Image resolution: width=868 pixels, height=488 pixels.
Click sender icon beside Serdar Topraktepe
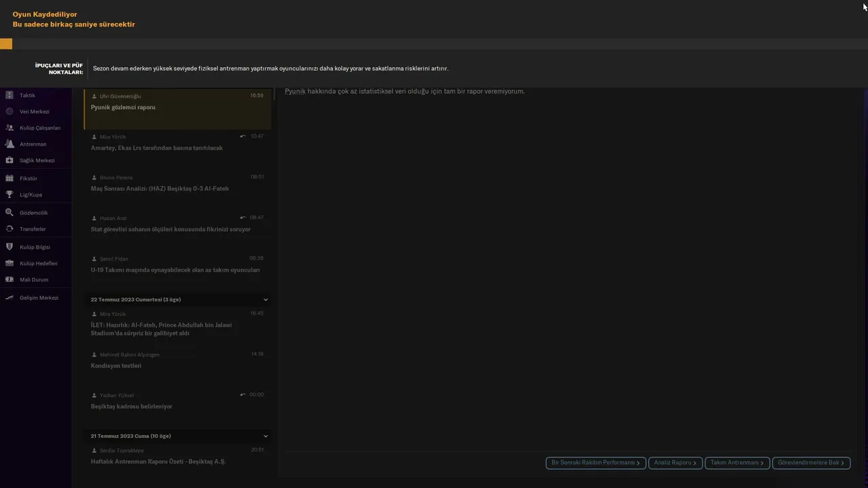(x=94, y=451)
